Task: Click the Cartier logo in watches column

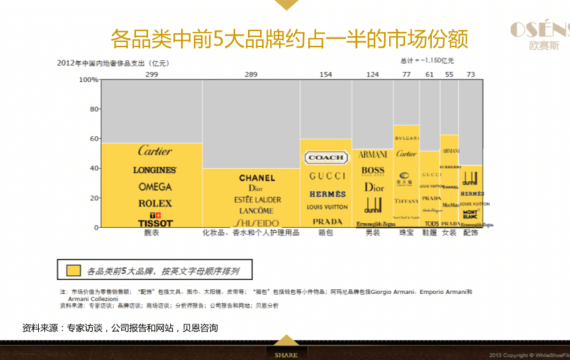Action: click(x=155, y=151)
